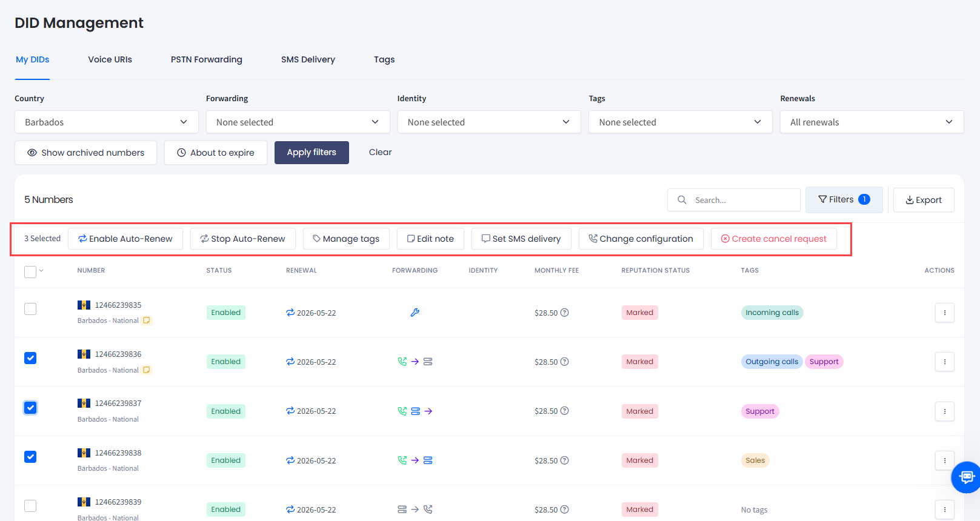The height and width of the screenshot is (521, 980).
Task: Click fee info icon for 12466239837
Action: pos(564,411)
